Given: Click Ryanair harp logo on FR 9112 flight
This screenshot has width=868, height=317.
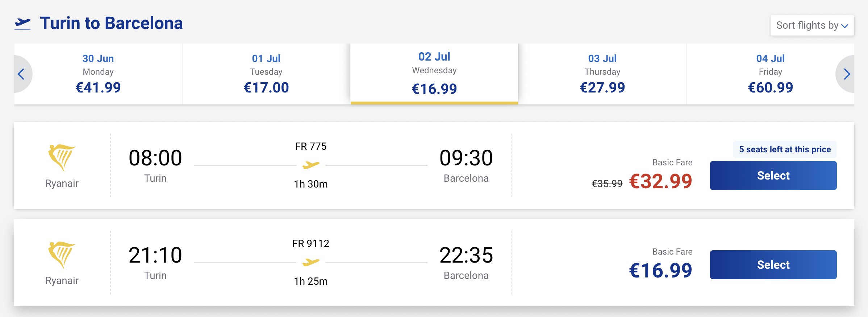Looking at the screenshot, I should pos(62,255).
